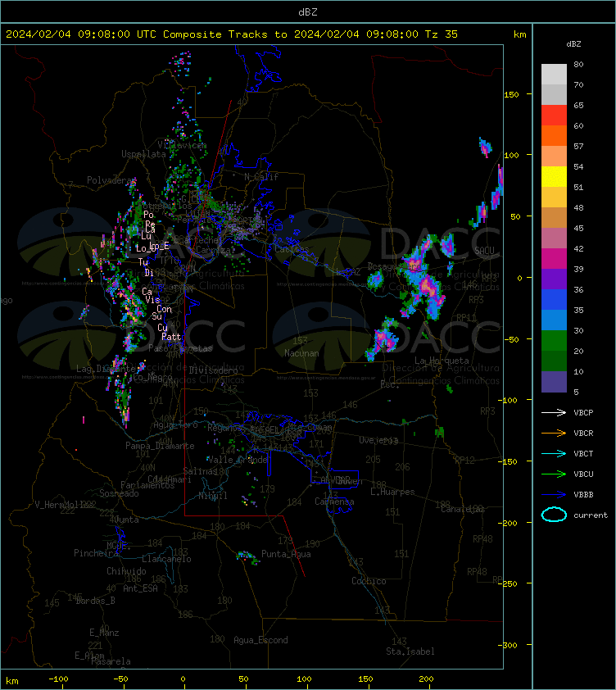
Task: Click the cyan VBCT arrow icon
Action: pos(554,453)
